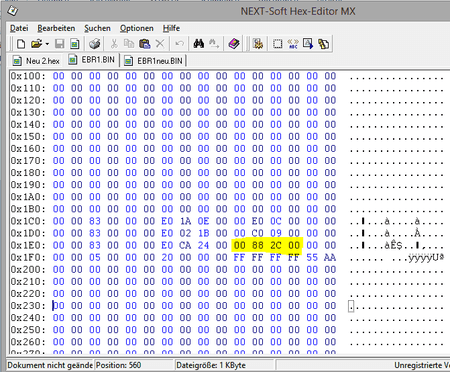Click the boxed ASCII character in row 0x230

[351, 306]
